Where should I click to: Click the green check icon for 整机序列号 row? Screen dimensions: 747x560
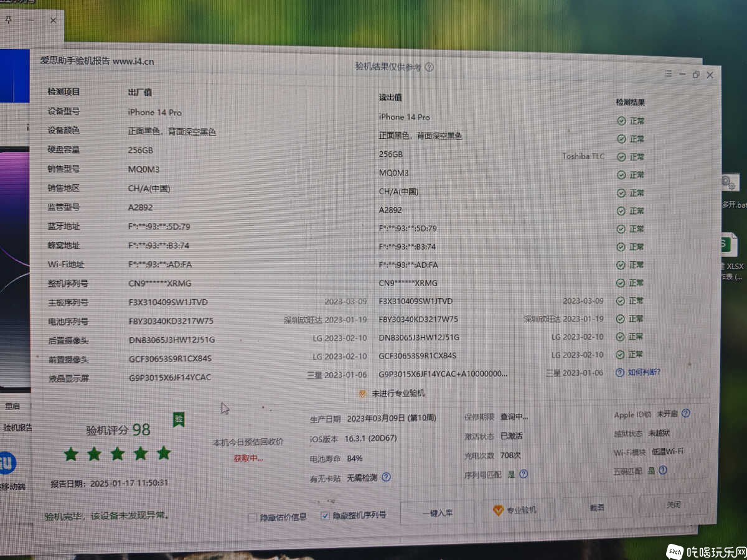tap(621, 283)
